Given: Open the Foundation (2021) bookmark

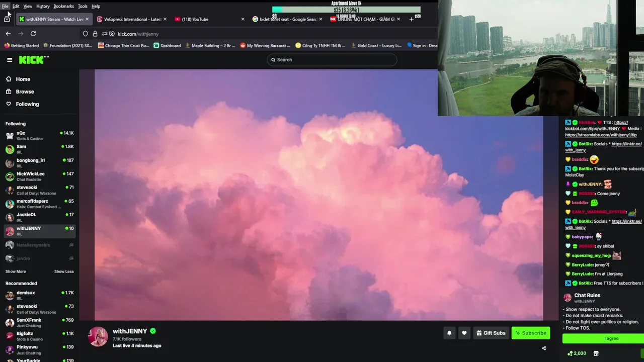Looking at the screenshot, I should 68,46.
